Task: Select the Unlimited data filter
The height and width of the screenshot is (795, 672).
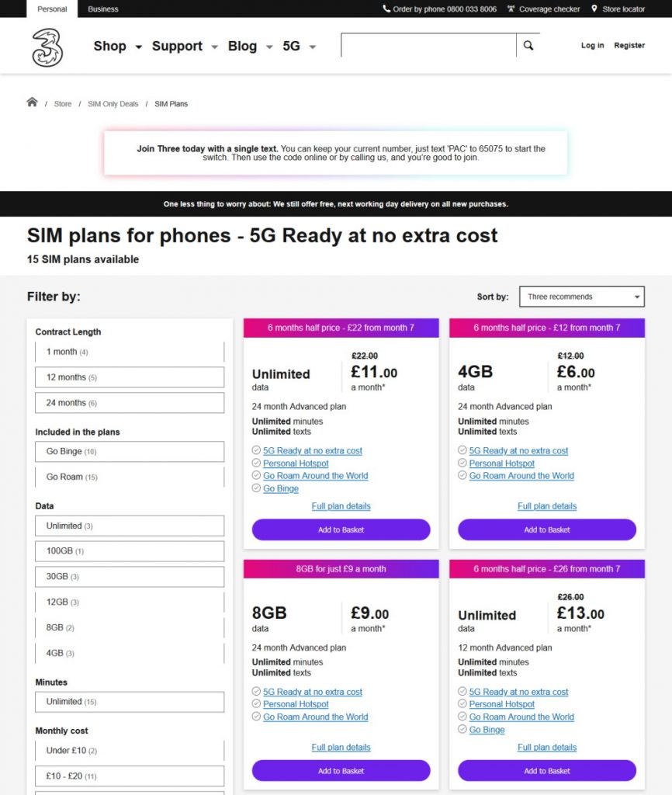Action: [x=129, y=526]
